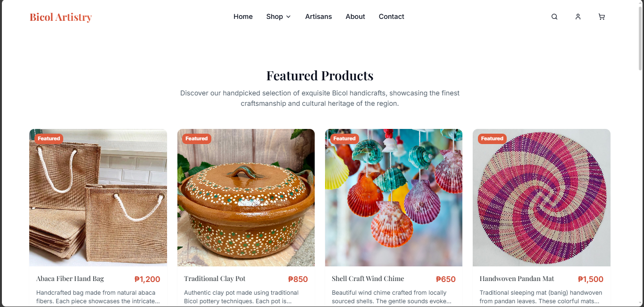Visit the About page

355,17
